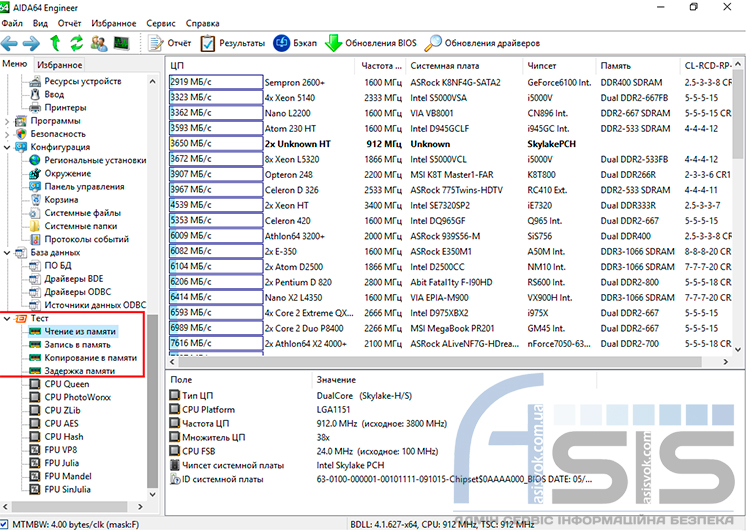Image resolution: width=750 pixels, height=532 pixels.
Task: Open the Сервис menu
Action: (x=161, y=23)
